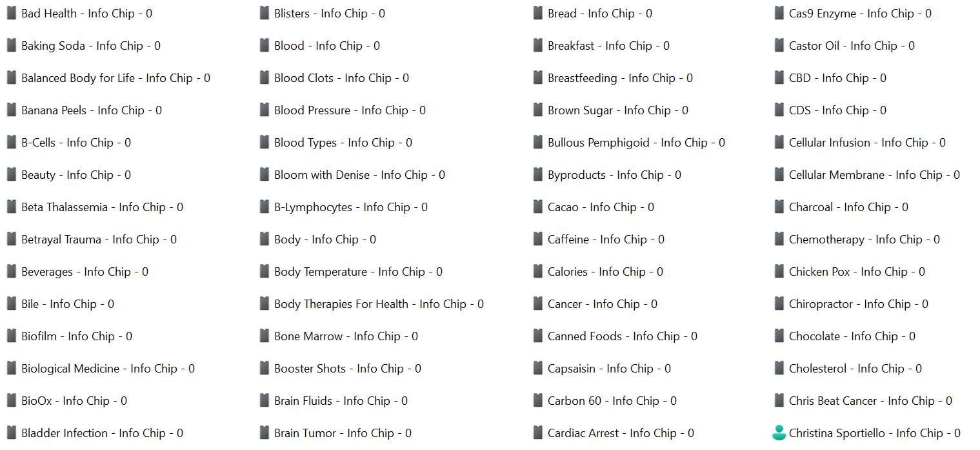
Task: Select Cellular Membrane Info Chip entry
Action: tap(874, 175)
